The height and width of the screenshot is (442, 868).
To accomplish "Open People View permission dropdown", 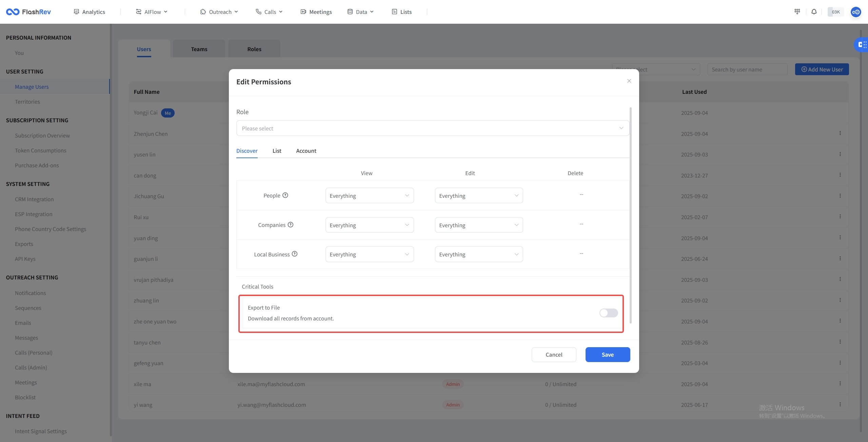I will click(x=369, y=195).
